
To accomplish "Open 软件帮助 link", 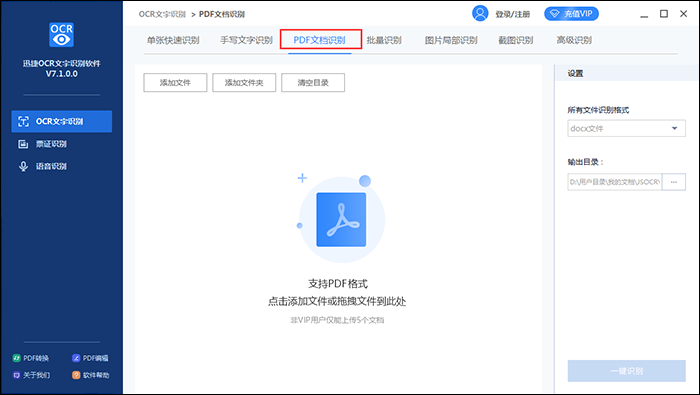I will click(x=91, y=375).
